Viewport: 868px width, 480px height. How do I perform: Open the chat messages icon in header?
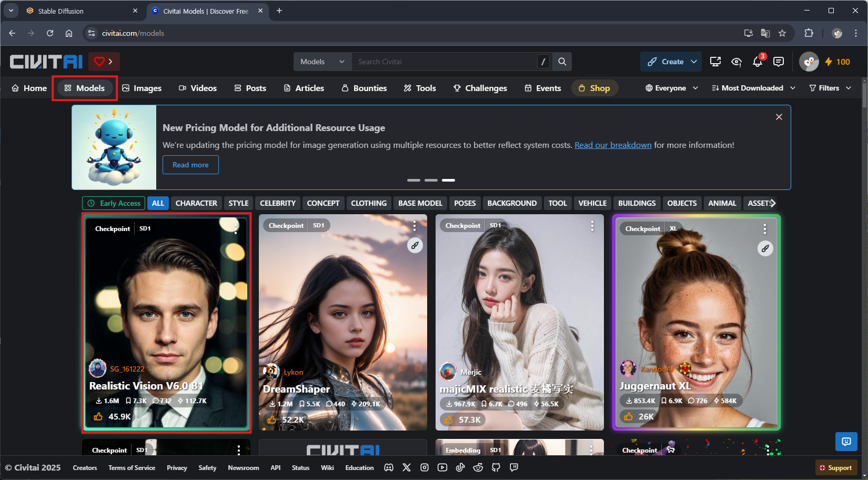(x=779, y=62)
